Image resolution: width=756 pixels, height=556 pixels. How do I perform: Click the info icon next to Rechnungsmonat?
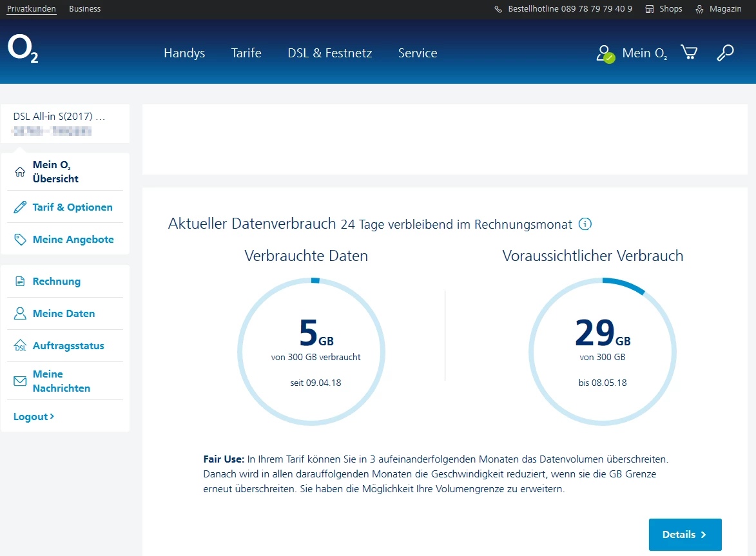coord(585,224)
